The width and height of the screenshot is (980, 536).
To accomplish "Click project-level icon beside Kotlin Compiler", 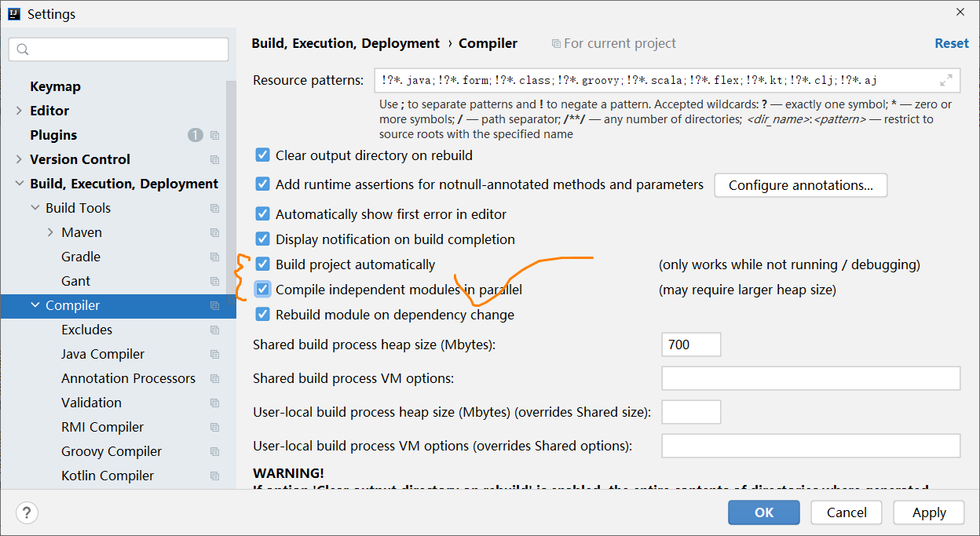I will point(214,476).
